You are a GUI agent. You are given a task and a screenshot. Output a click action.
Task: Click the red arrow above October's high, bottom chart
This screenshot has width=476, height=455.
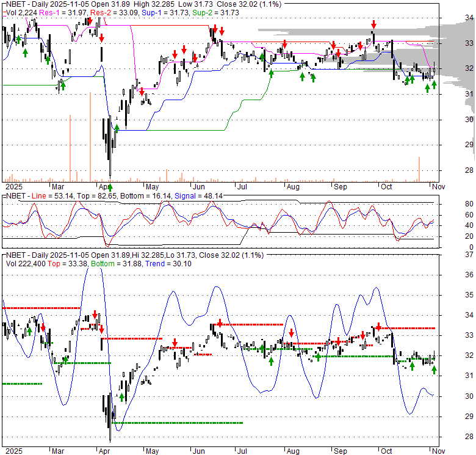380,327
